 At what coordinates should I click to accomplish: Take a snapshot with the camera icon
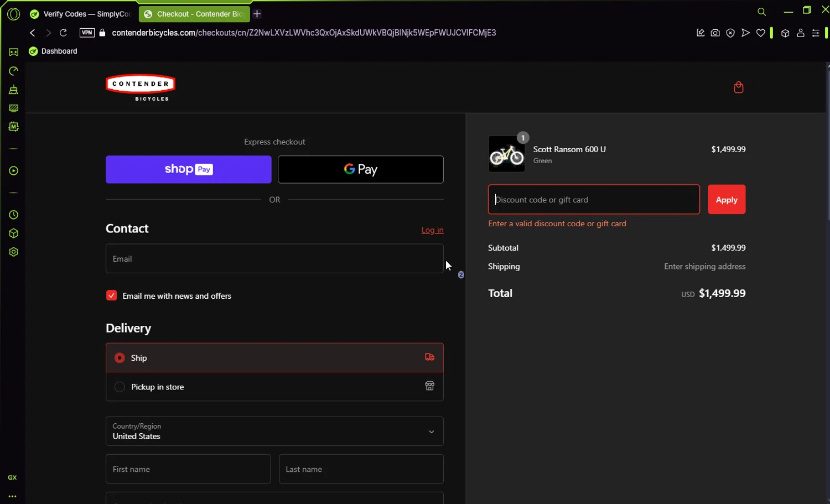(x=715, y=33)
